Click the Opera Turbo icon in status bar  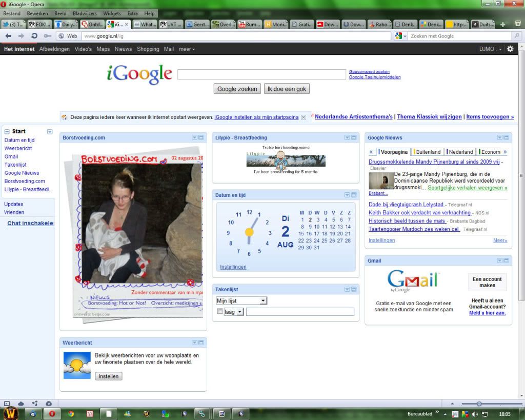[49, 403]
